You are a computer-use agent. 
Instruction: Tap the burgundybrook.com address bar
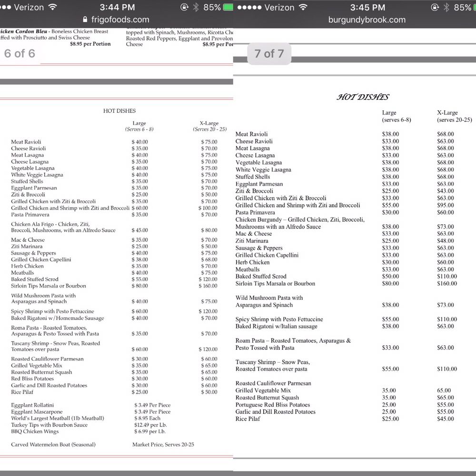coord(367,20)
